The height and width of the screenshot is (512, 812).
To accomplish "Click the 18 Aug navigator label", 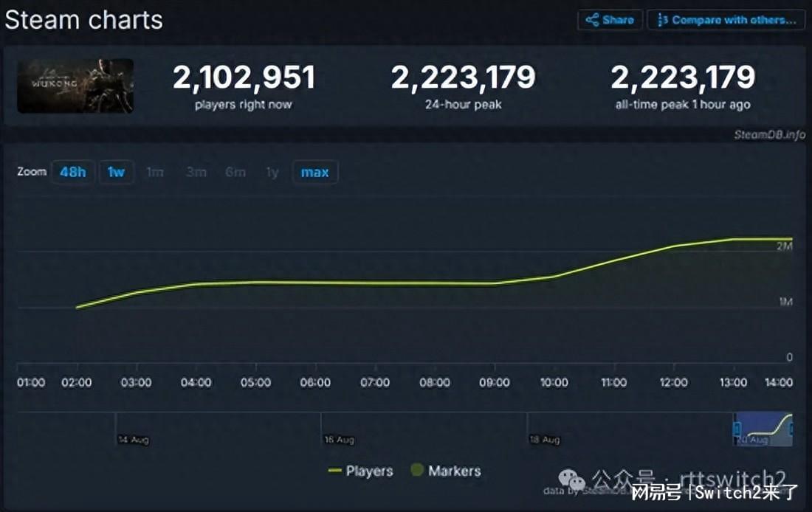I will click(545, 440).
